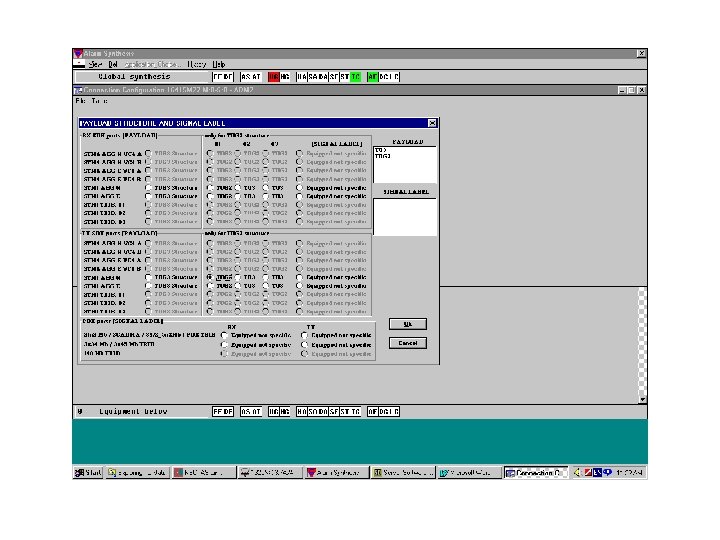Switch to Microsoft Word taskbar button

(x=468, y=472)
